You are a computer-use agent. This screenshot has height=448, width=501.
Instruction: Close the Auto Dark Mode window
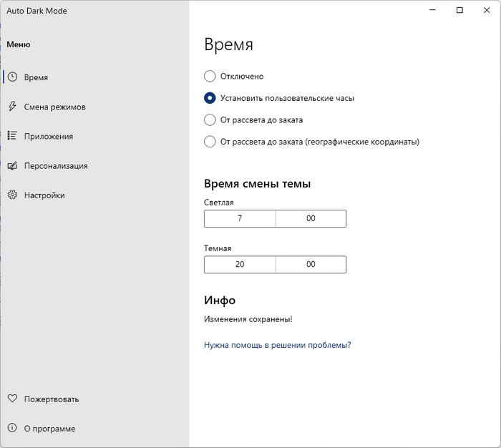pos(487,10)
